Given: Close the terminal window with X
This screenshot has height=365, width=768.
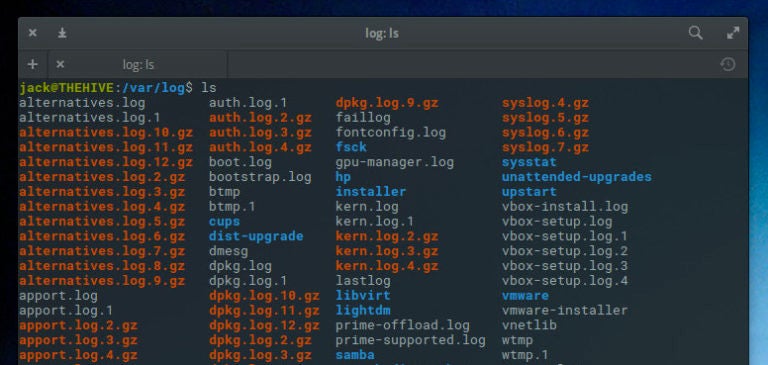Looking at the screenshot, I should [x=32, y=33].
